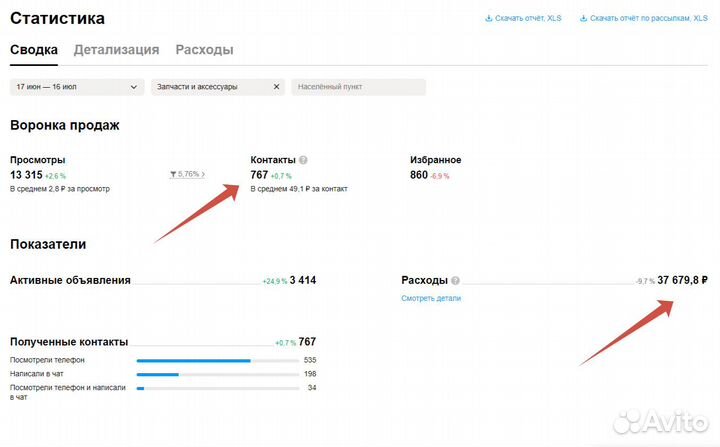This screenshot has height=447, width=720.
Task: Click the Избранное value 860
Action: coord(419,175)
